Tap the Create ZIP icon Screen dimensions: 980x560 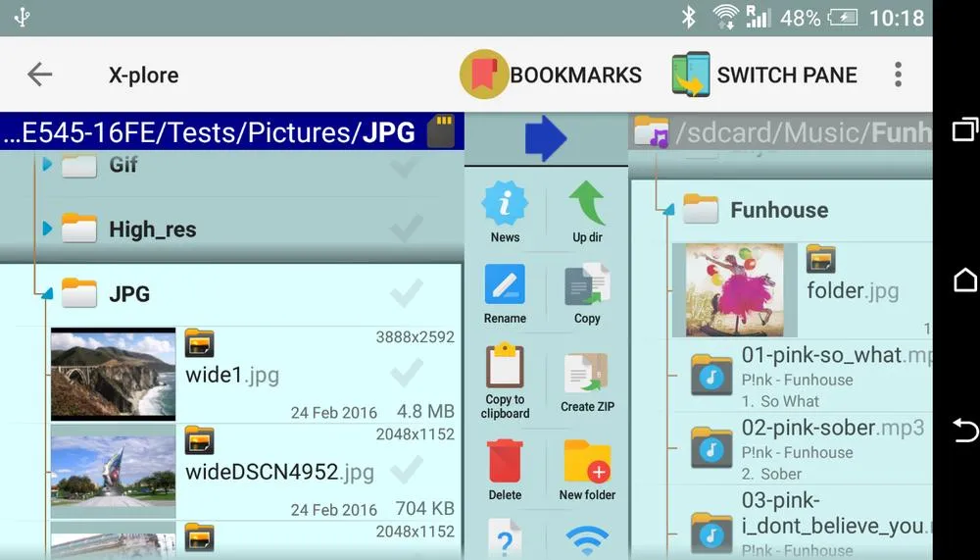(587, 375)
